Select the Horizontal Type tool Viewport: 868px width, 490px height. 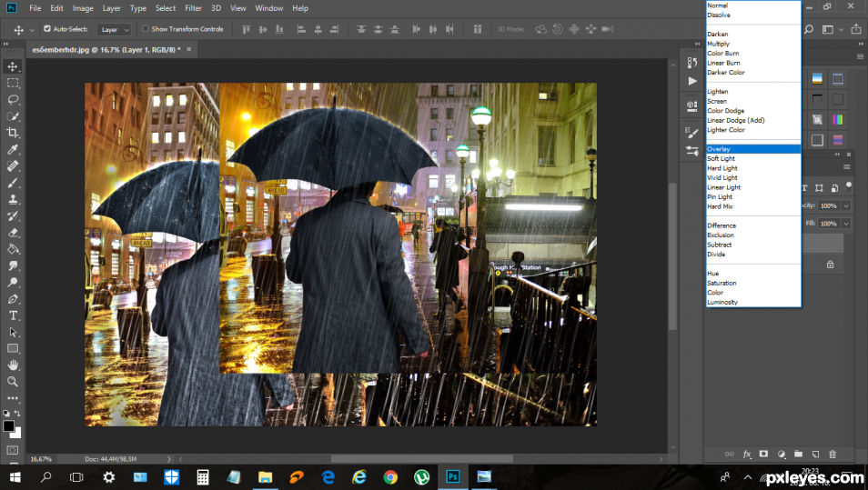click(x=12, y=315)
